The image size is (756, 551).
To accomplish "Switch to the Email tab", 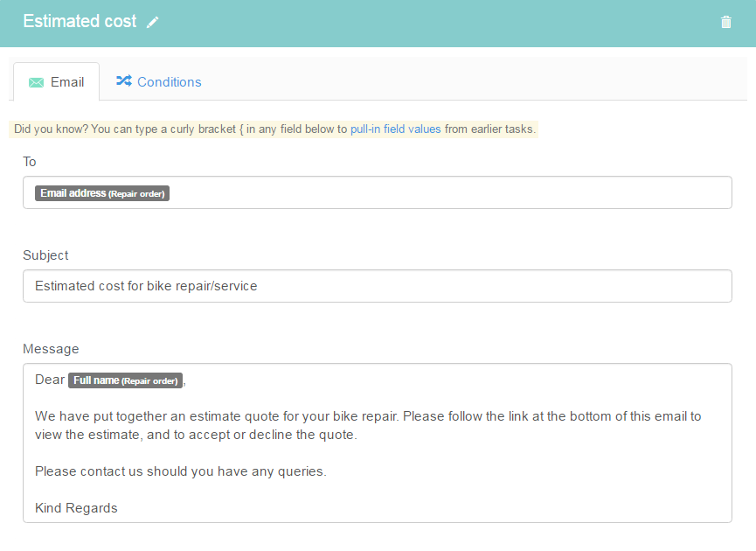I will pyautogui.click(x=57, y=82).
